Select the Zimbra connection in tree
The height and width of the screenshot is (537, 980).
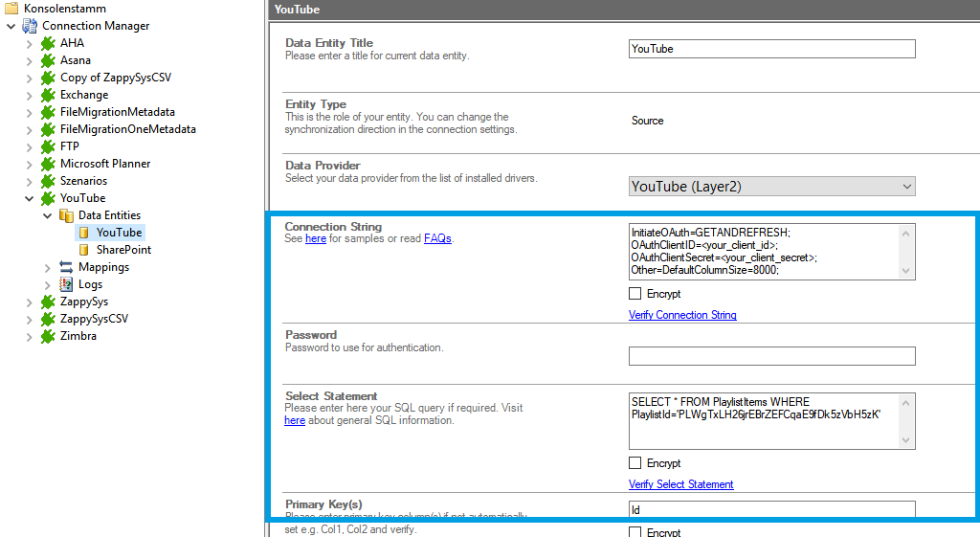tap(78, 336)
